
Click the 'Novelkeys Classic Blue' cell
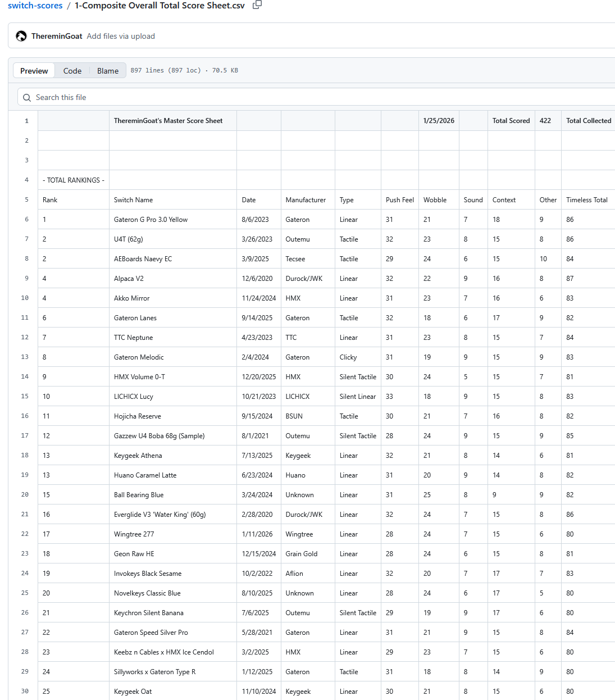[x=173, y=593]
